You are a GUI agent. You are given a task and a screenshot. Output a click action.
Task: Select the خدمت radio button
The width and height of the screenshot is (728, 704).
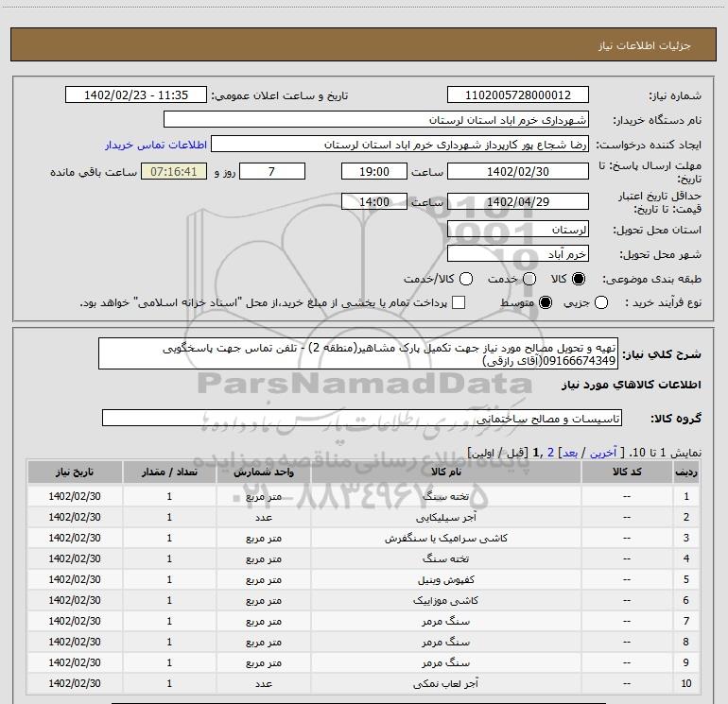click(x=529, y=279)
